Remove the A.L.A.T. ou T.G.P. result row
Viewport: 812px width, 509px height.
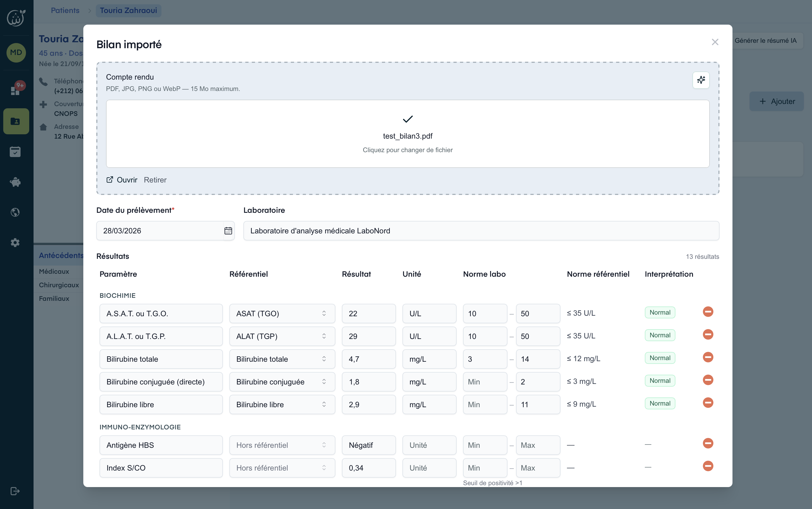tap(708, 335)
